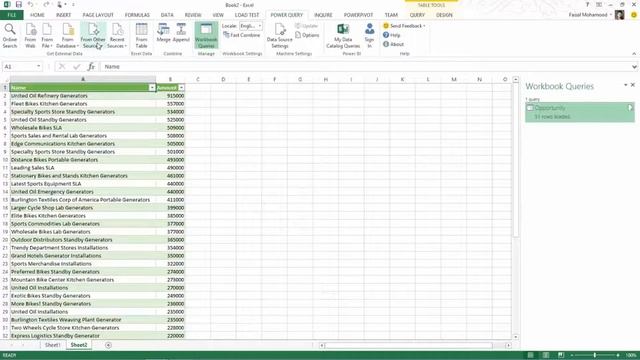The height and width of the screenshot is (360, 640).
Task: Click the Excel Help question mark icon
Action: click(x=587, y=4)
